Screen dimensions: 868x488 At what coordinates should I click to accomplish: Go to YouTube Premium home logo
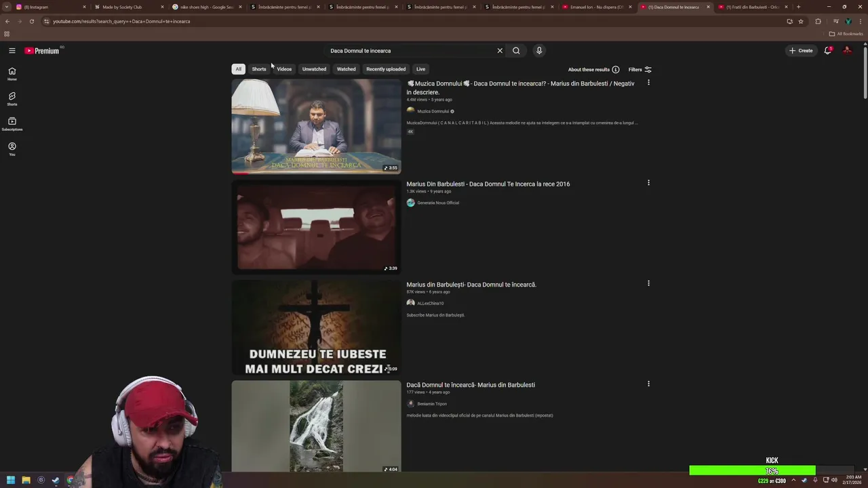click(x=42, y=51)
